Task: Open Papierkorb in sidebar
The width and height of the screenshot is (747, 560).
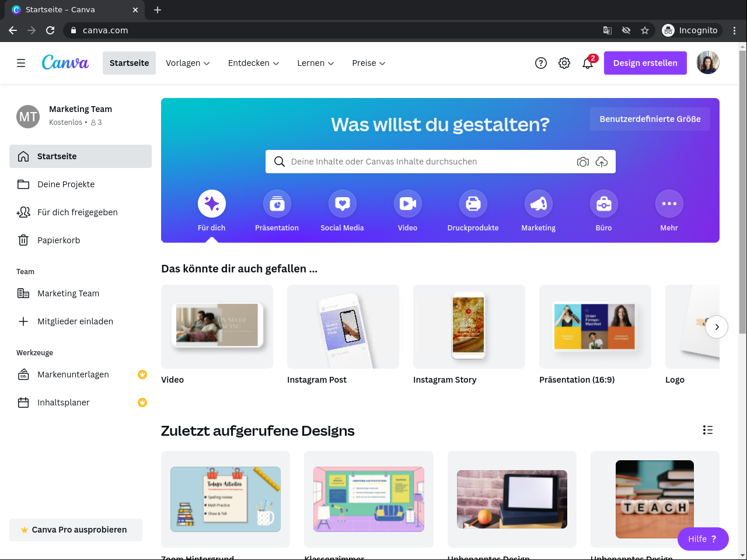Action: point(81,240)
